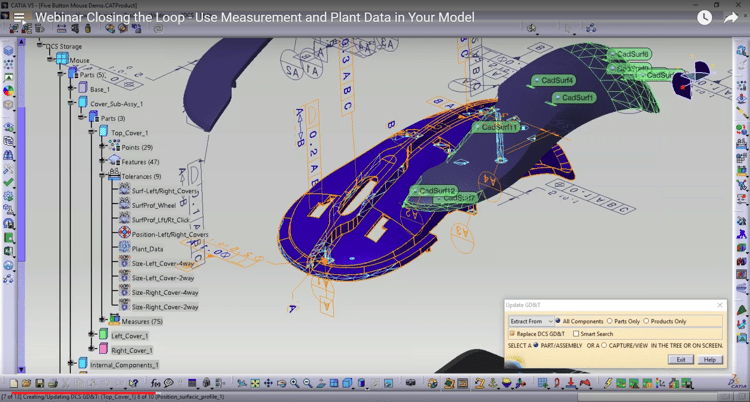Click the New document icon in bottom toolbar
The image size is (750, 402).
point(13,383)
